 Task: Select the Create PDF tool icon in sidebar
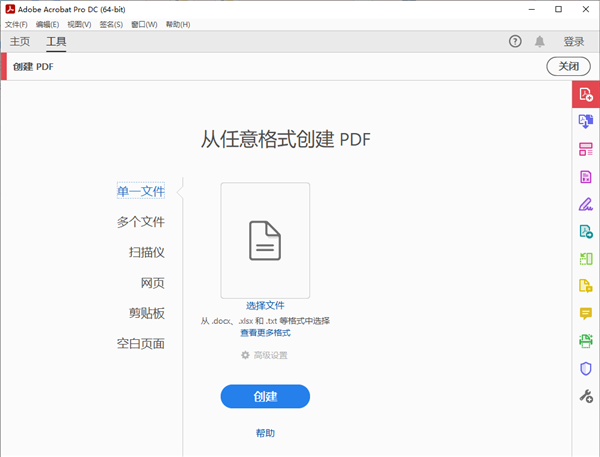pyautogui.click(x=585, y=94)
